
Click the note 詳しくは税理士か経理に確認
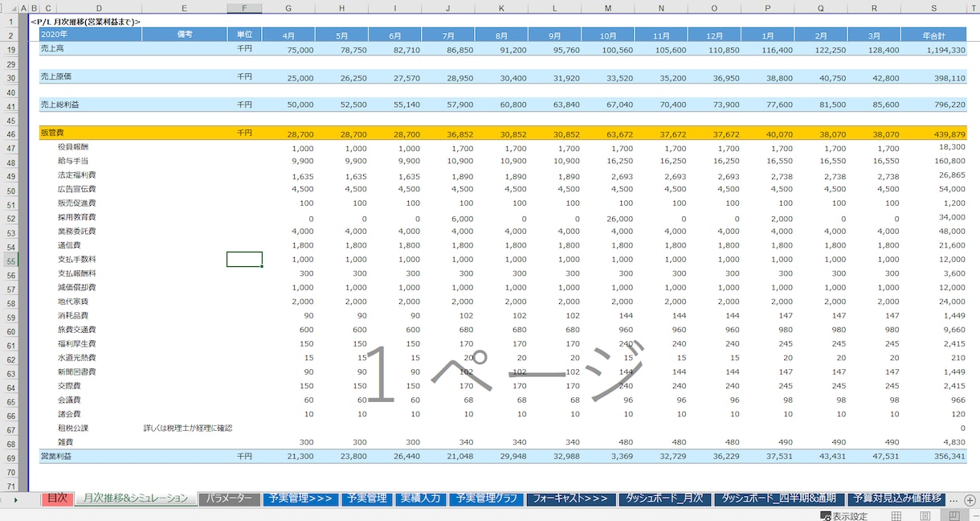[x=188, y=429]
